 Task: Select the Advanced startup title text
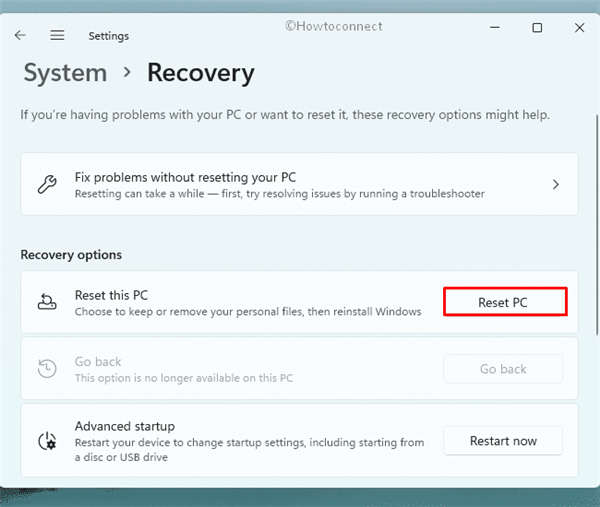click(x=125, y=426)
